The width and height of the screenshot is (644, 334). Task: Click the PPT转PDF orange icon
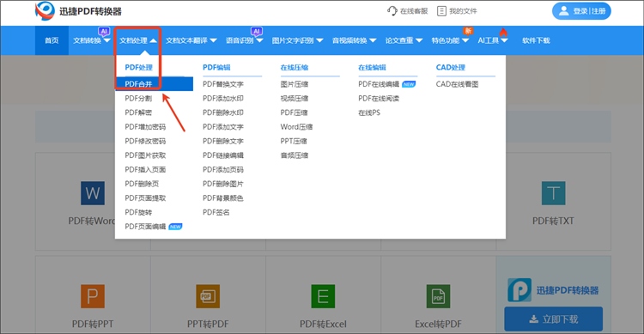[x=208, y=296]
